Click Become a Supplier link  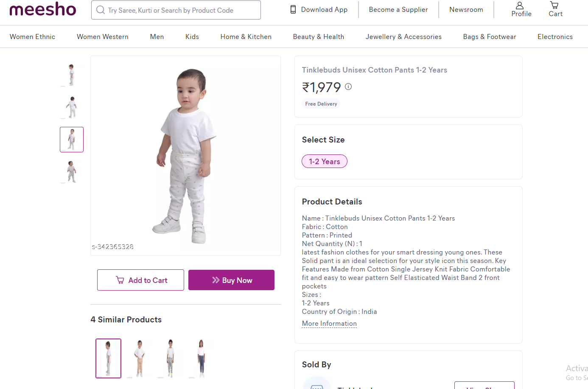coord(398,9)
